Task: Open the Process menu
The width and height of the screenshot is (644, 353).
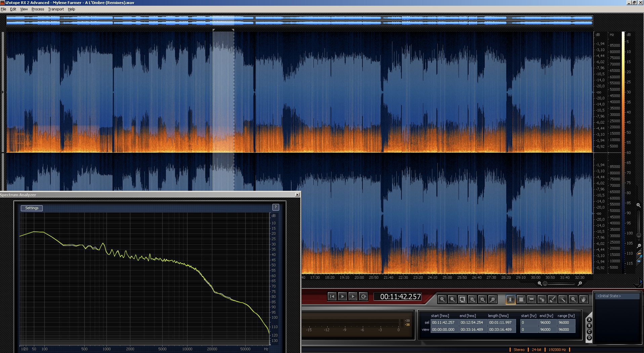Action: [x=38, y=9]
